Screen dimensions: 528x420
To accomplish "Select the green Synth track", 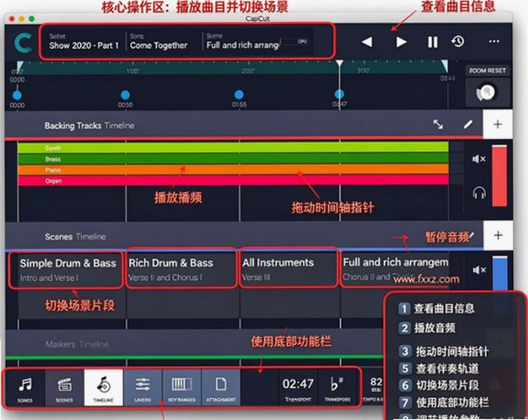I will tap(233, 148).
